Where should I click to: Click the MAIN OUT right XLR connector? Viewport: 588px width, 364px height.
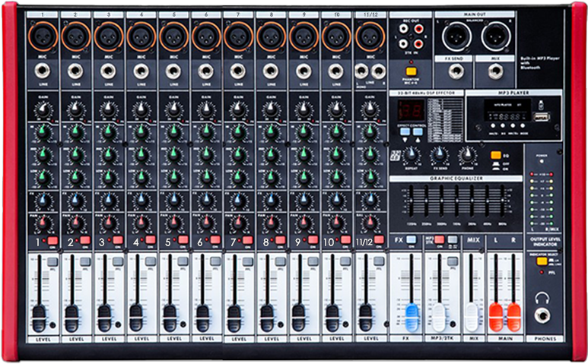(x=496, y=36)
